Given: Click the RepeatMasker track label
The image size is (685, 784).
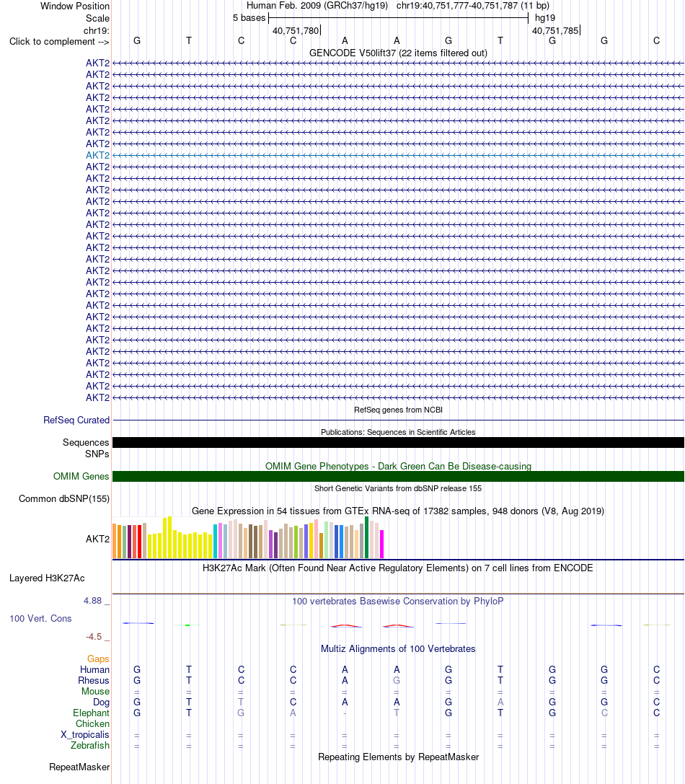Looking at the screenshot, I should click(x=79, y=767).
